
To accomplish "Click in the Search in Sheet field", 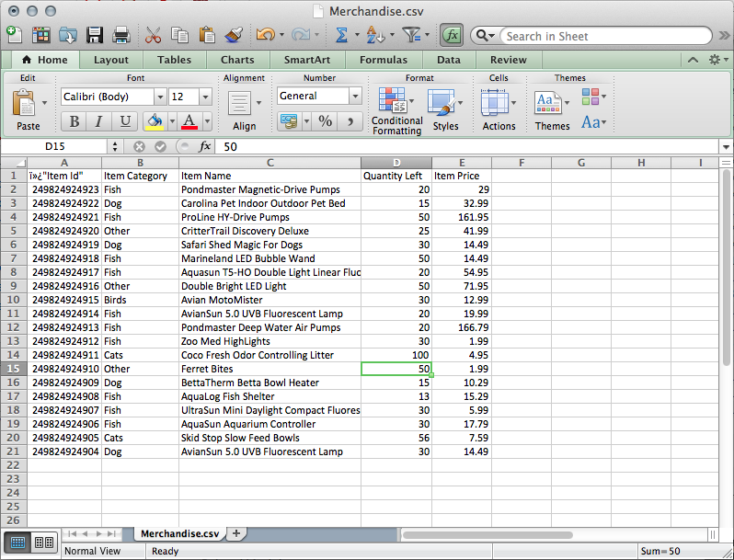I will [x=604, y=36].
